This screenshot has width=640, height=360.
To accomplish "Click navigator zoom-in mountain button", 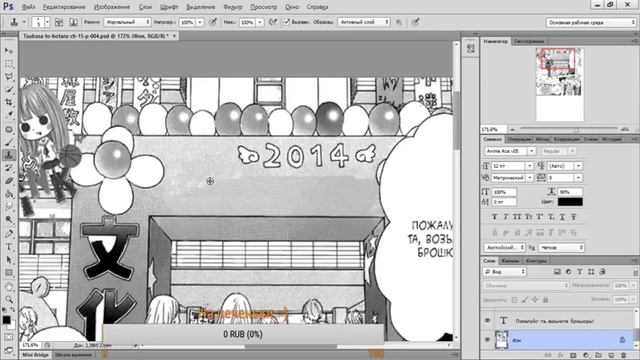I will 625,129.
